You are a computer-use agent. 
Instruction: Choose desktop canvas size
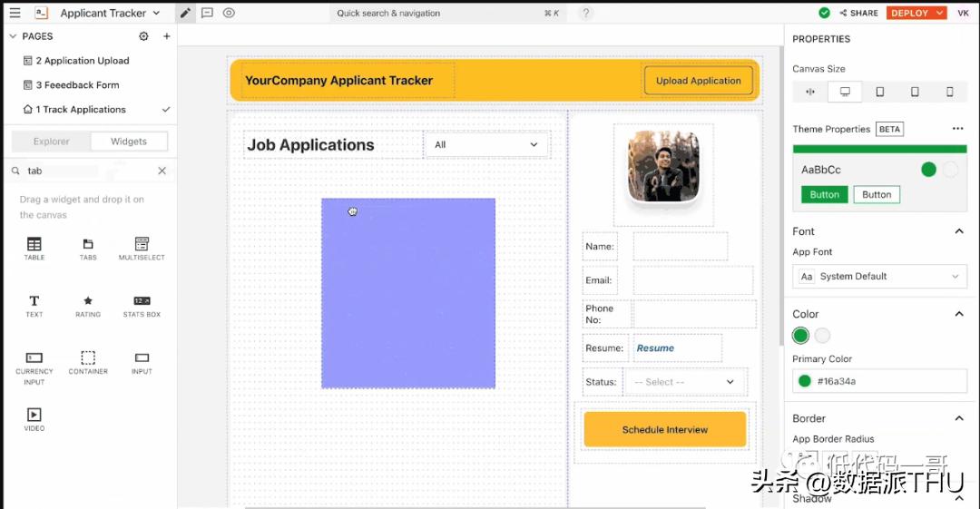845,92
